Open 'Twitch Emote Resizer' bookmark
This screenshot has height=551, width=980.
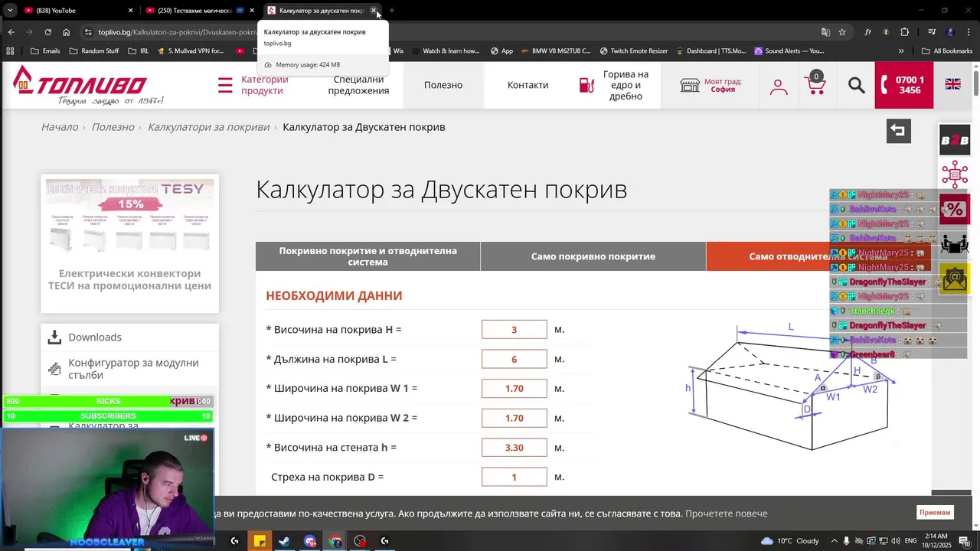click(x=632, y=51)
